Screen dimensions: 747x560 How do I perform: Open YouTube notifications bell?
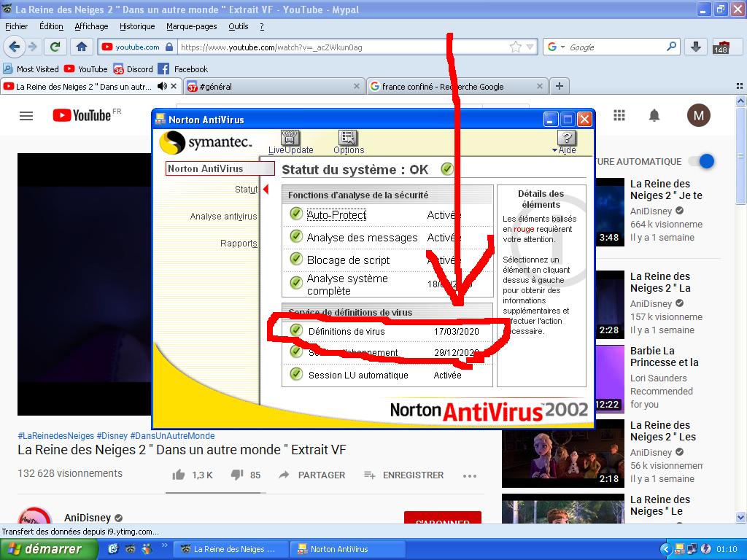(654, 115)
